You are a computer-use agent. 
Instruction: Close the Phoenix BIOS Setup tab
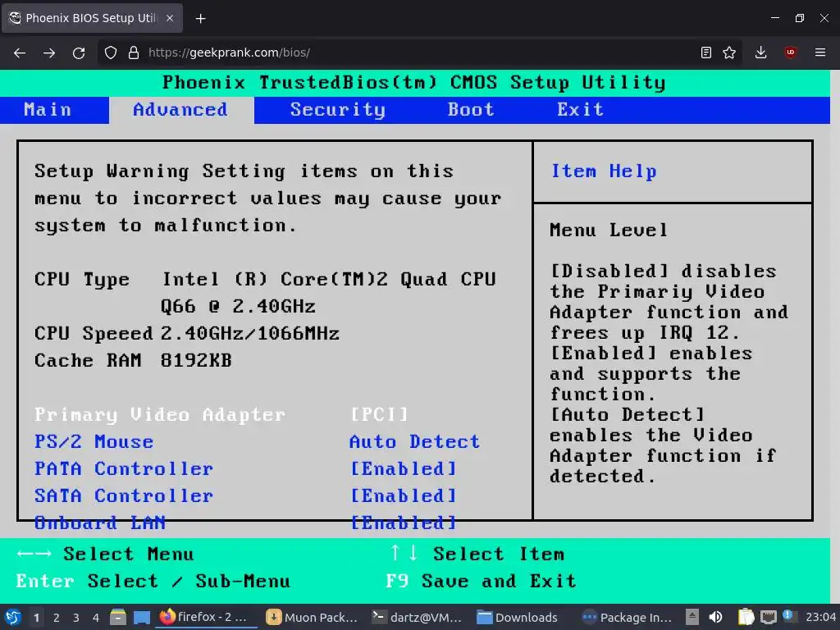coord(169,18)
